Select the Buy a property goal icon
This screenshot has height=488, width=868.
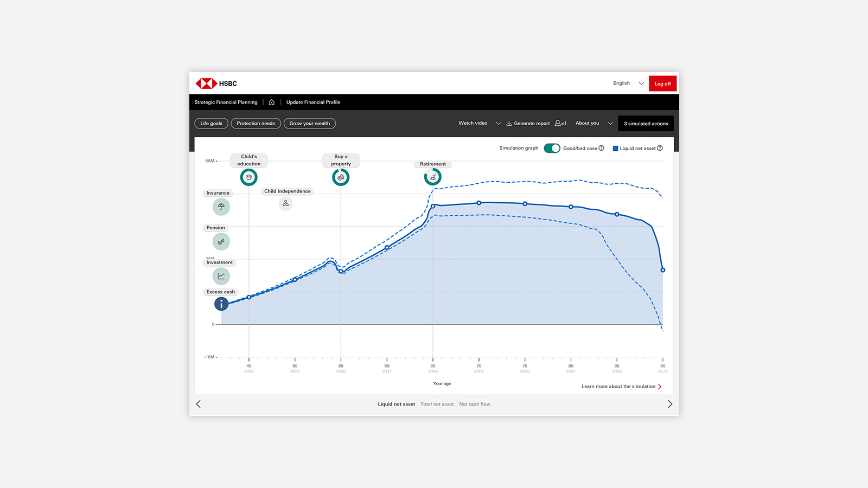click(341, 177)
